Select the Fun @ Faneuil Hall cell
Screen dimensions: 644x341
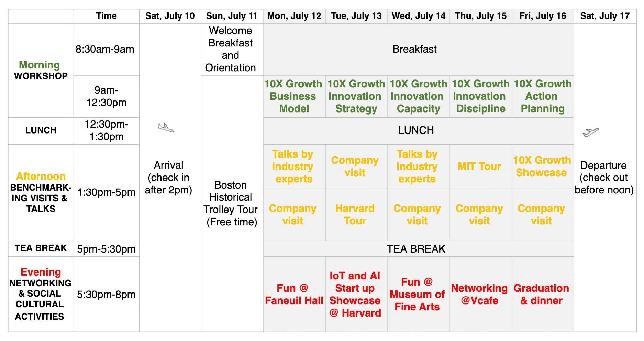click(x=294, y=294)
